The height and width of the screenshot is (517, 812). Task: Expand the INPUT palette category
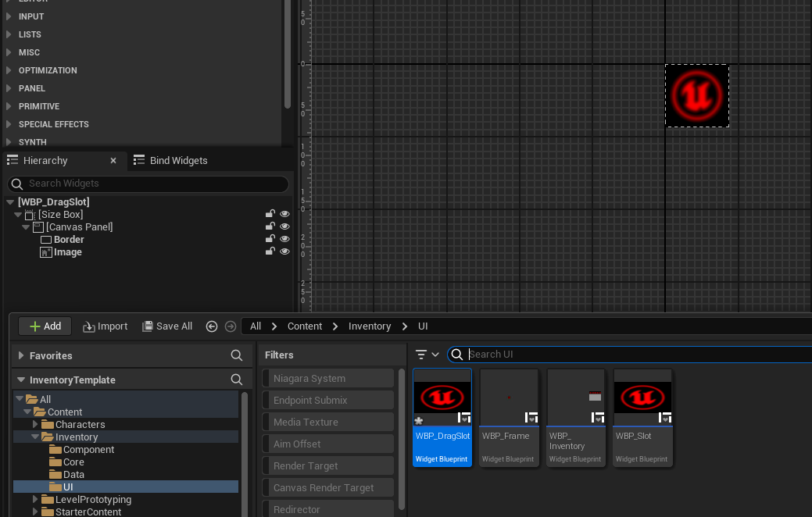pos(9,16)
